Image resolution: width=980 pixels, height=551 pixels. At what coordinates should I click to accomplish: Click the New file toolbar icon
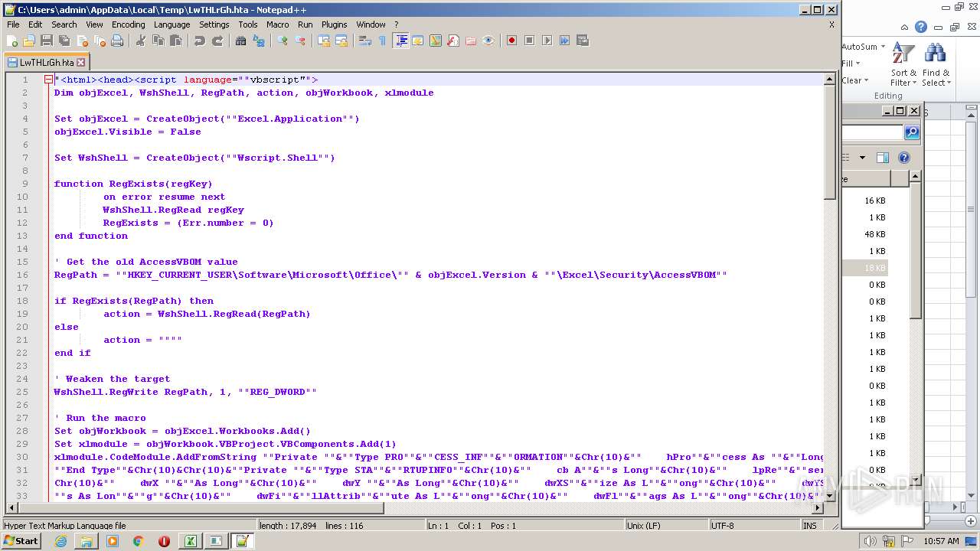coord(13,41)
